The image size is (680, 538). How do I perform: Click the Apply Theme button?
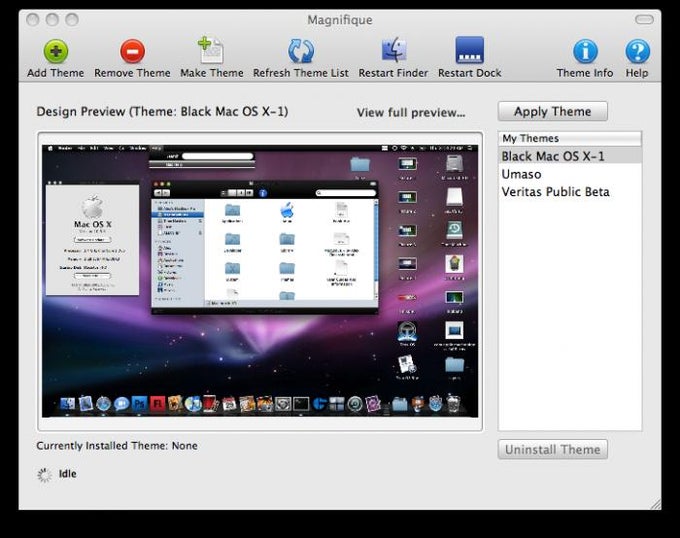552,111
